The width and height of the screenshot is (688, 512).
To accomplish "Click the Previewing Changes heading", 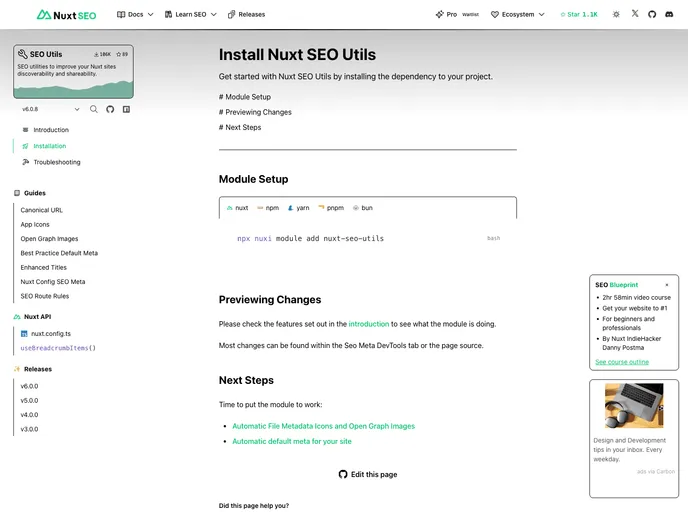I will click(270, 300).
